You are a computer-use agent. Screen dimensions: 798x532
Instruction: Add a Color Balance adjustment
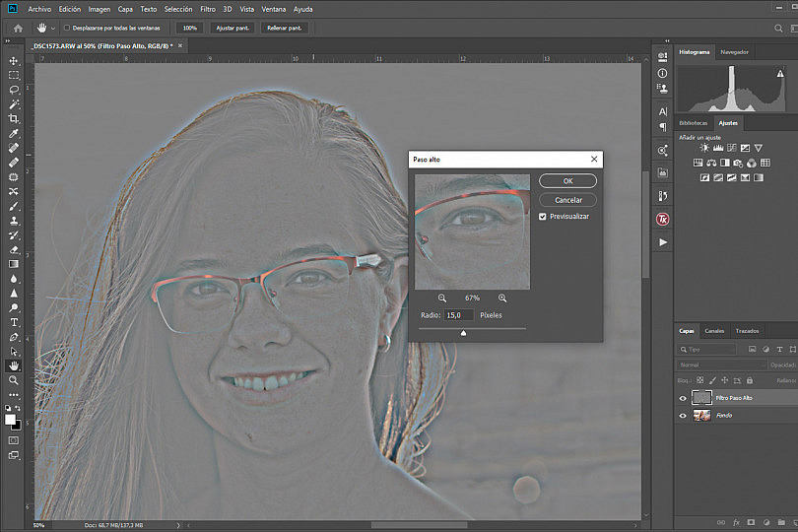tap(711, 163)
